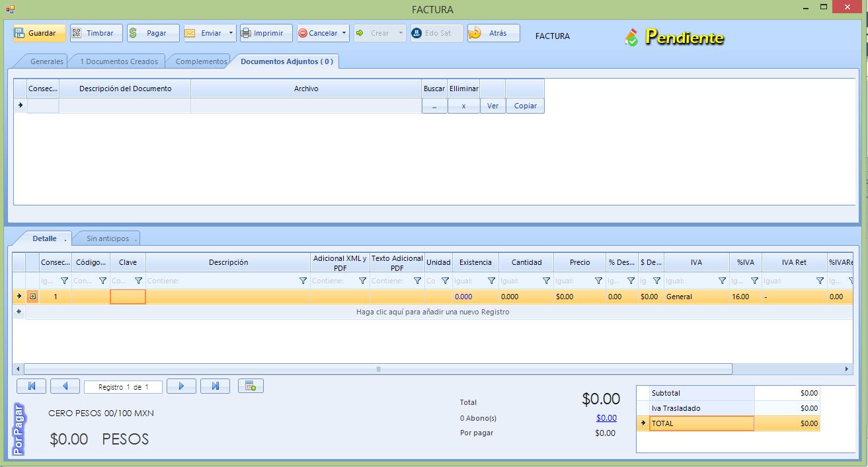Click the General IVA cell in row 1
The image size is (868, 467).
point(697,297)
